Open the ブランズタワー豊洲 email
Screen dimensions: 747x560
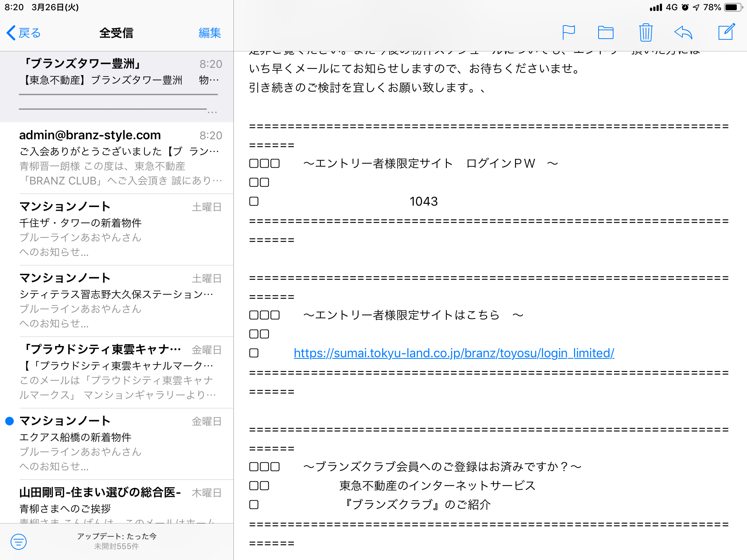tap(117, 86)
